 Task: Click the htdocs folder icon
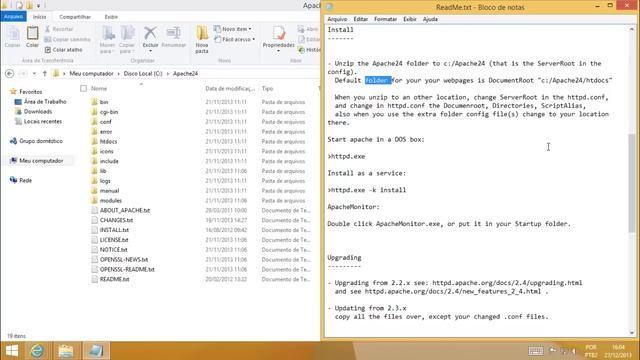click(95, 141)
